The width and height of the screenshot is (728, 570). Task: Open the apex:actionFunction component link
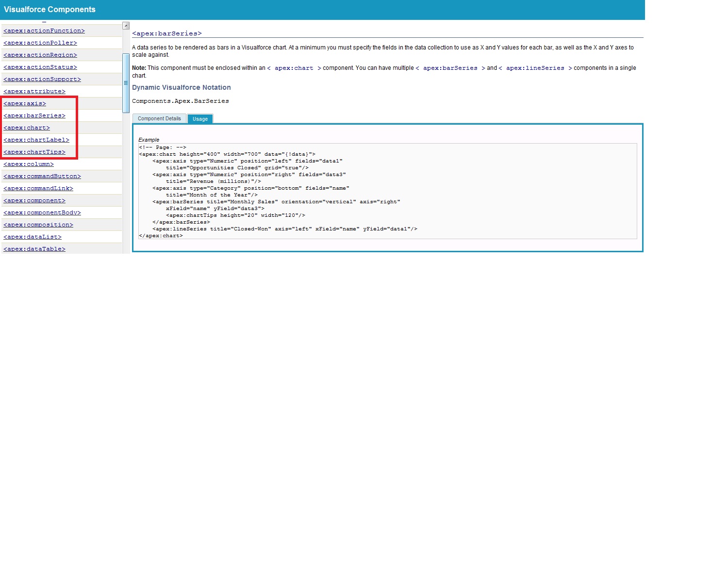pos(44,31)
